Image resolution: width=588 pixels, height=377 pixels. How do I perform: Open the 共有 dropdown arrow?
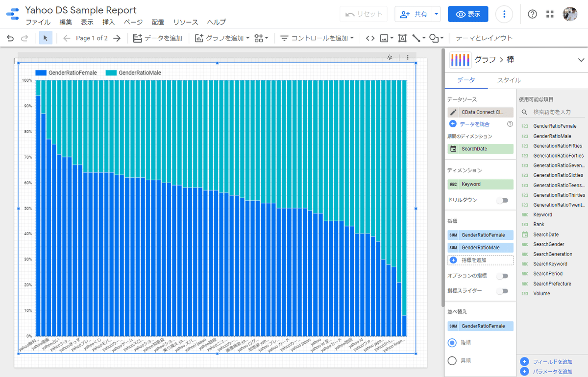[437, 14]
